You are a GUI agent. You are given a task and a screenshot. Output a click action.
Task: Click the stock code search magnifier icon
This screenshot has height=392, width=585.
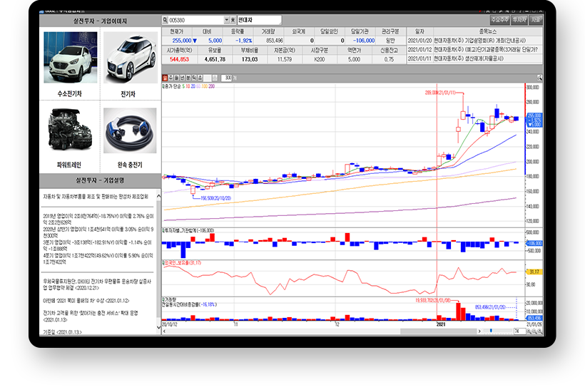tap(165, 20)
